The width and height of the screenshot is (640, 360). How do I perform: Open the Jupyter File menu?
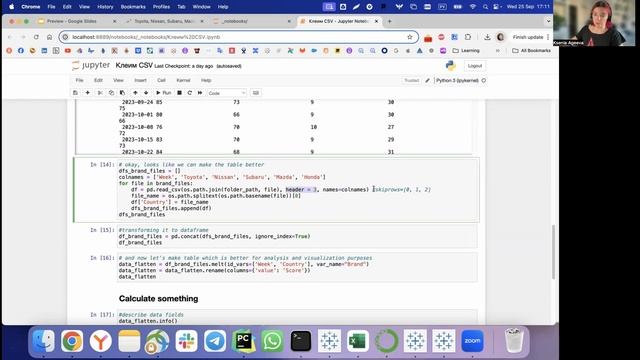[x=80, y=80]
